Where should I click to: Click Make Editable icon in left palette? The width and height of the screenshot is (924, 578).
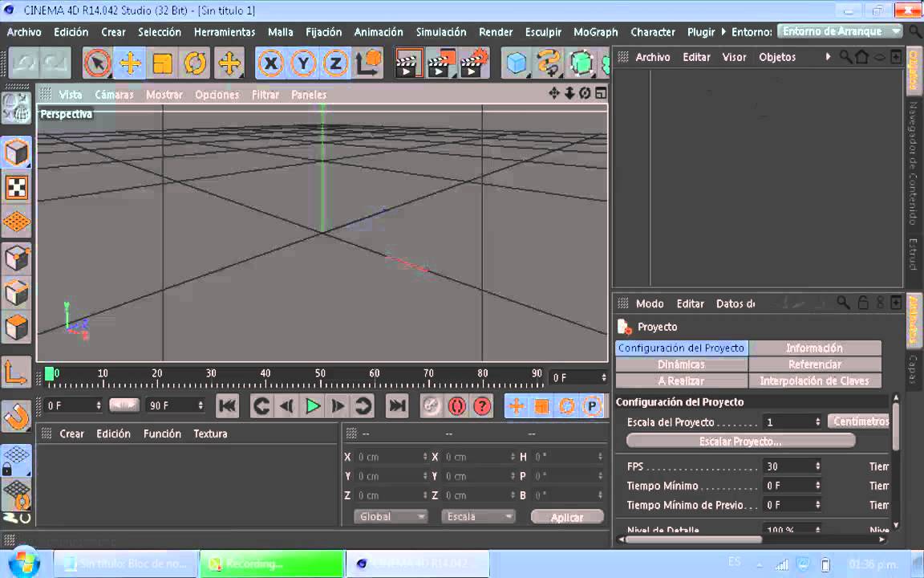pos(16,108)
